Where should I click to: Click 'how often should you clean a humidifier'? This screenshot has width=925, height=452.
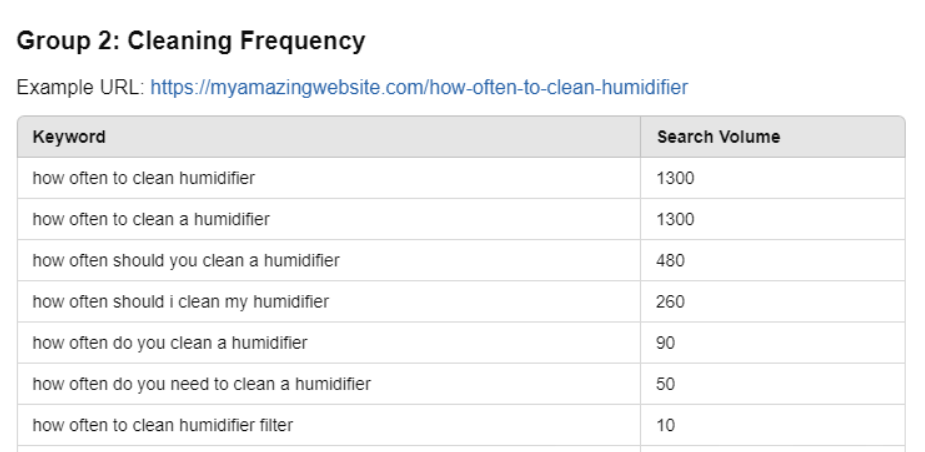[185, 260]
